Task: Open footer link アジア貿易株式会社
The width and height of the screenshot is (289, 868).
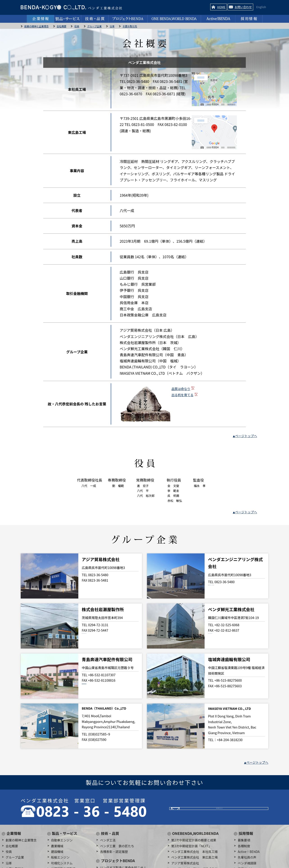Action: point(185,863)
